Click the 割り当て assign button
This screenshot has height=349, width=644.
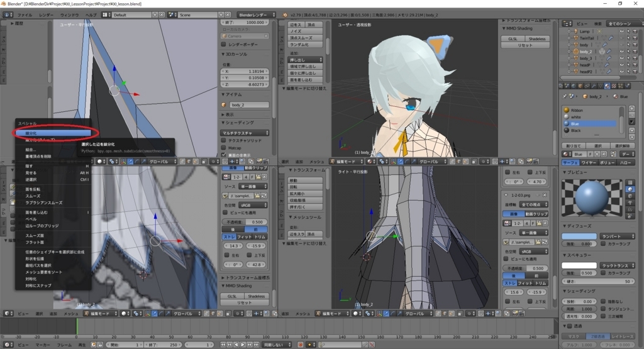[574, 146]
